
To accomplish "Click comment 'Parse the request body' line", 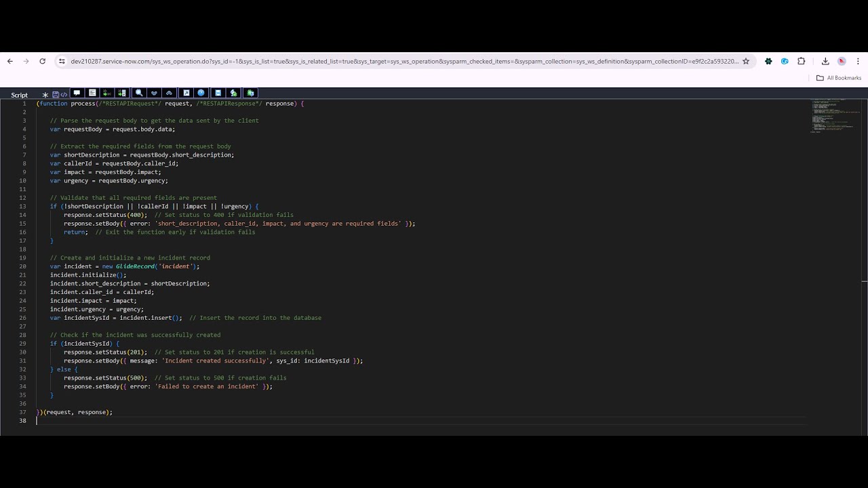I will [x=154, y=121].
